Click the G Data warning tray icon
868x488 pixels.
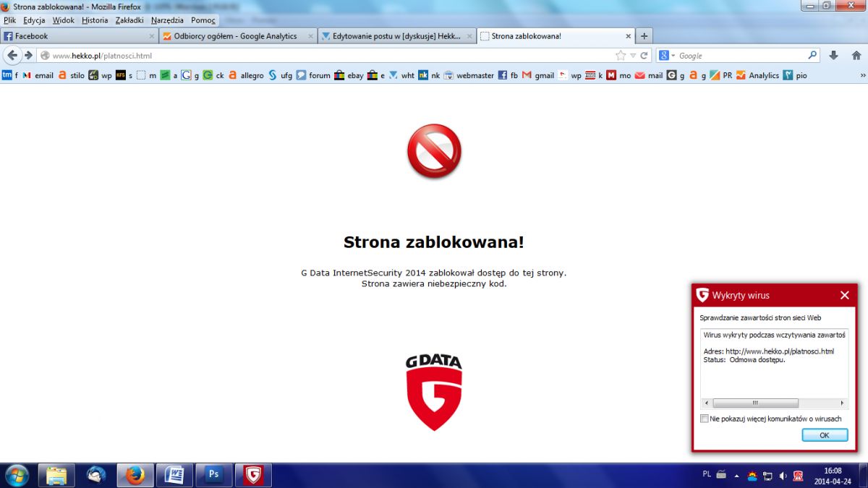click(799, 476)
